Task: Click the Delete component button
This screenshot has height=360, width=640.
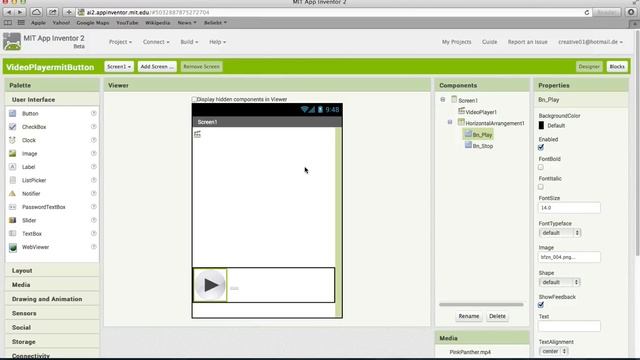Action: [497, 316]
